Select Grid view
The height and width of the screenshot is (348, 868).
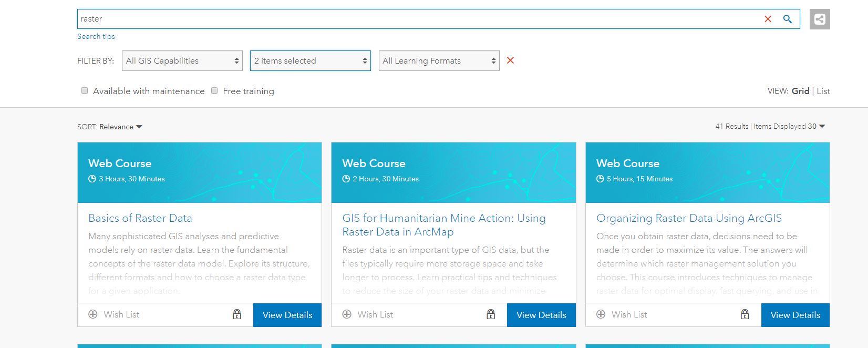pyautogui.click(x=800, y=91)
